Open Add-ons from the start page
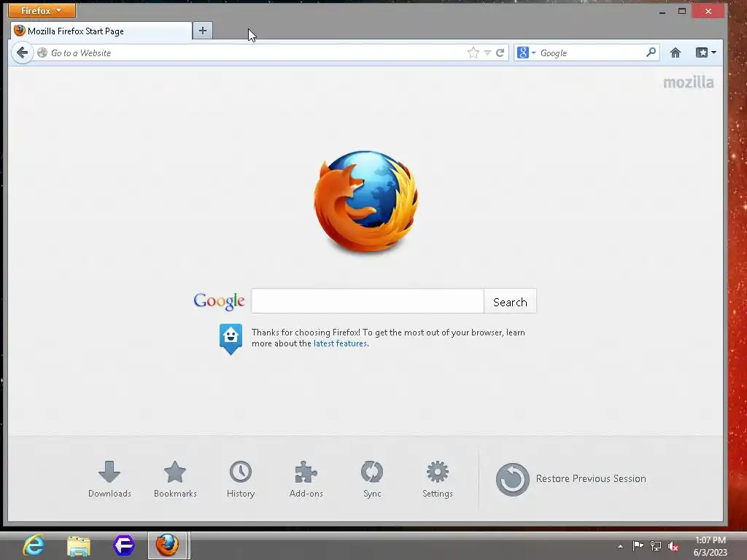 (x=306, y=479)
